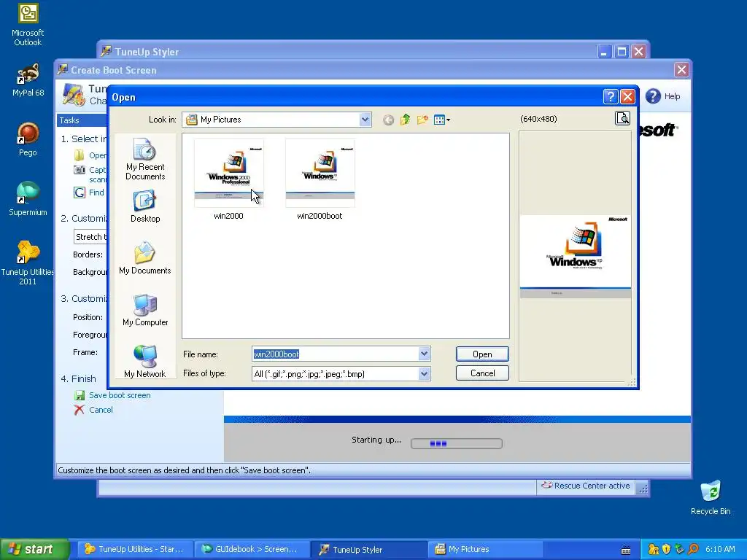Switch to TuneUp Utilities Start taskbar item
The height and width of the screenshot is (560, 747).
pos(135,549)
